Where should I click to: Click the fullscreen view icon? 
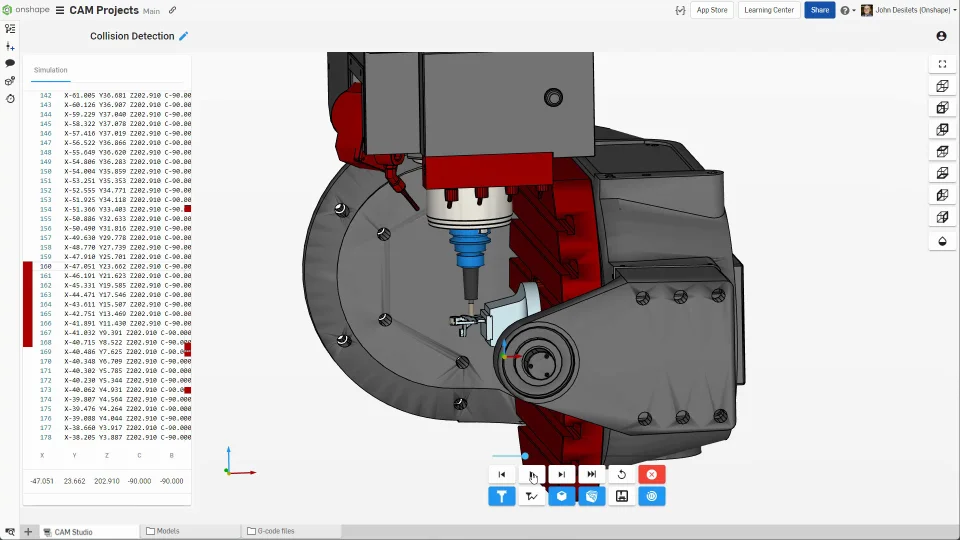click(x=942, y=64)
